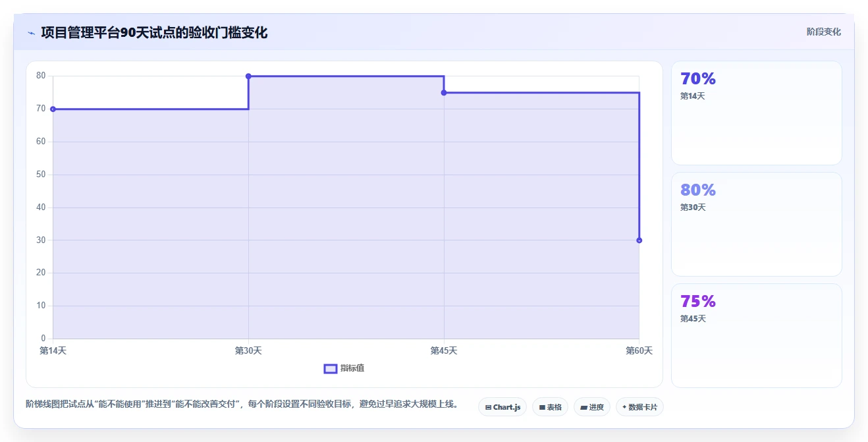Click the 第30天 x-axis label

248,350
